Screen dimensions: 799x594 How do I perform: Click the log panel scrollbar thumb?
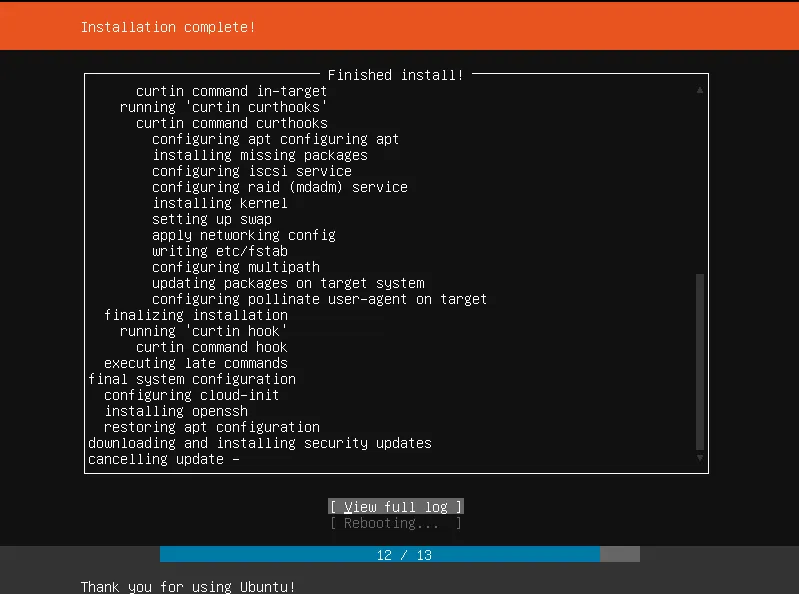tap(700, 360)
